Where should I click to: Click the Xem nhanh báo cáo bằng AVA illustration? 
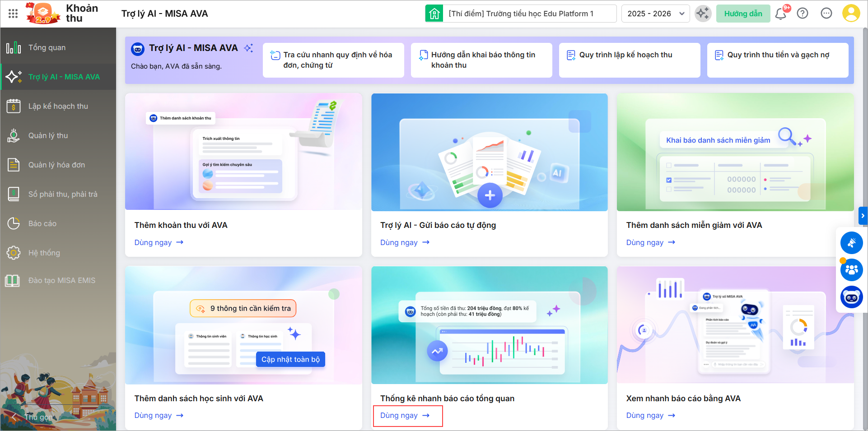tap(735, 325)
